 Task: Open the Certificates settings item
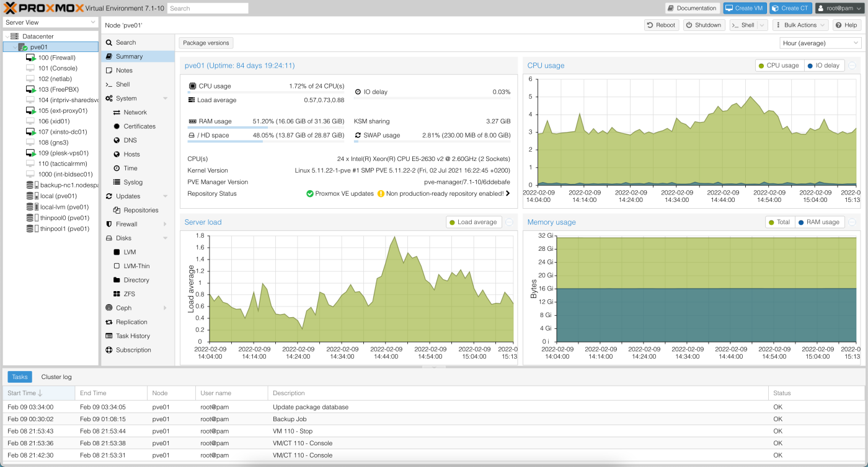tap(139, 126)
